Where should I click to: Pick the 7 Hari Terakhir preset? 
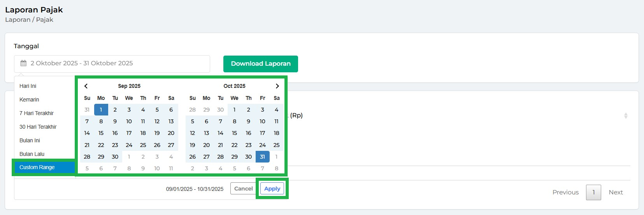click(37, 113)
